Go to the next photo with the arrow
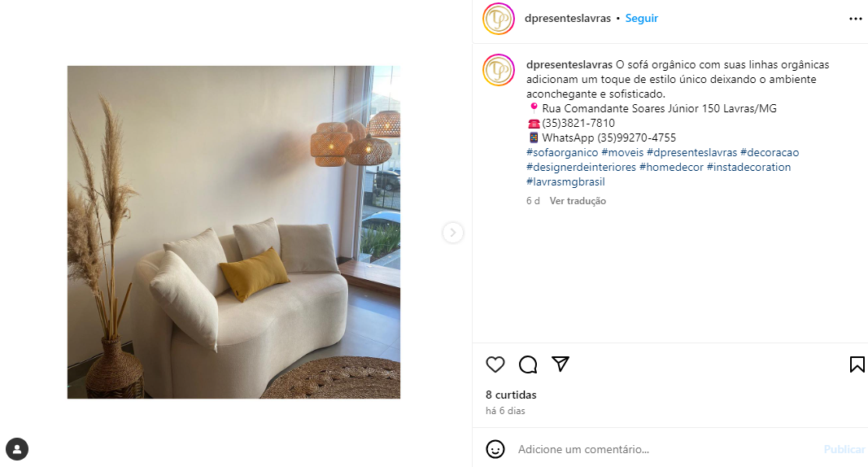The image size is (868, 467). (453, 233)
